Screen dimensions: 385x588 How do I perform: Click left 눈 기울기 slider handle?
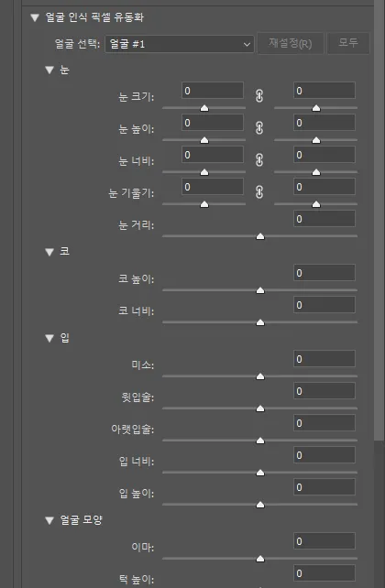[204, 204]
